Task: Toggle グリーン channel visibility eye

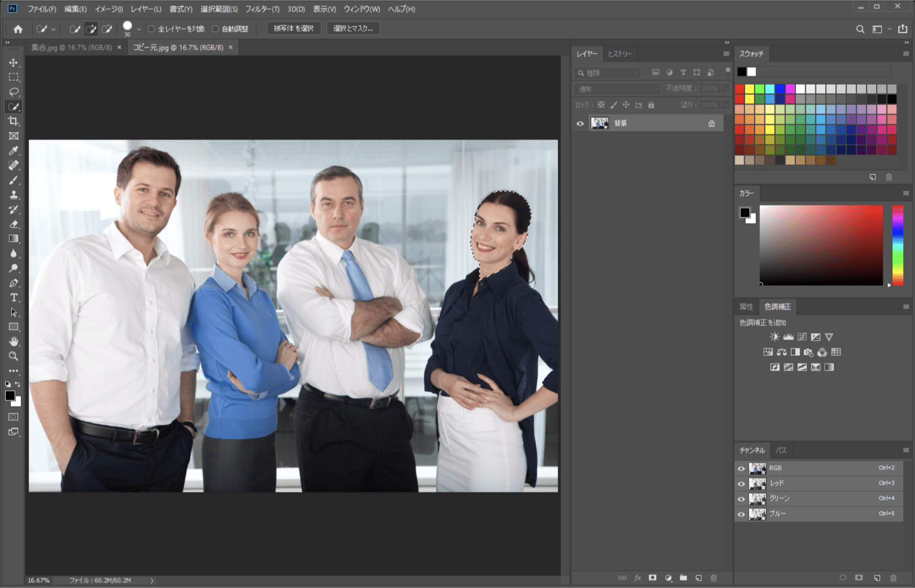Action: [741, 499]
